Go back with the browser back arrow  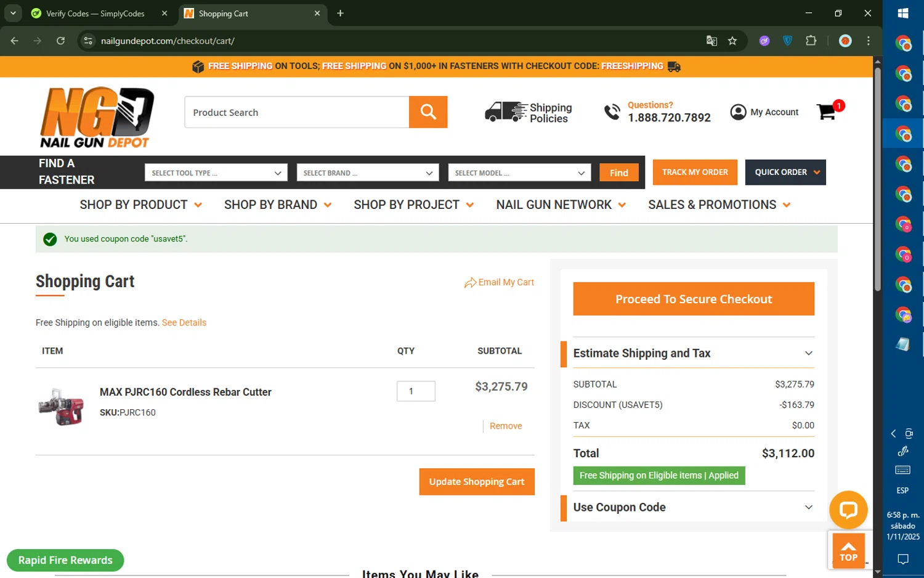15,41
